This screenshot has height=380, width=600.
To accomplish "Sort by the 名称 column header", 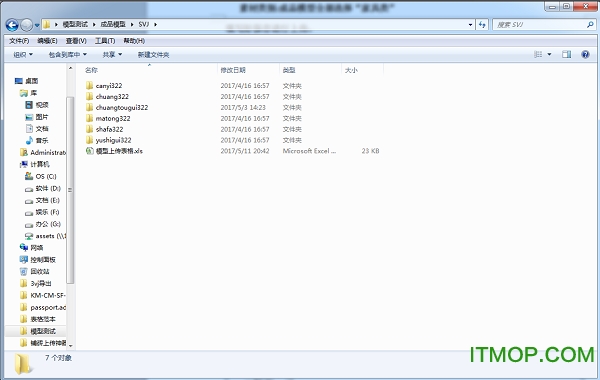I will (91, 70).
